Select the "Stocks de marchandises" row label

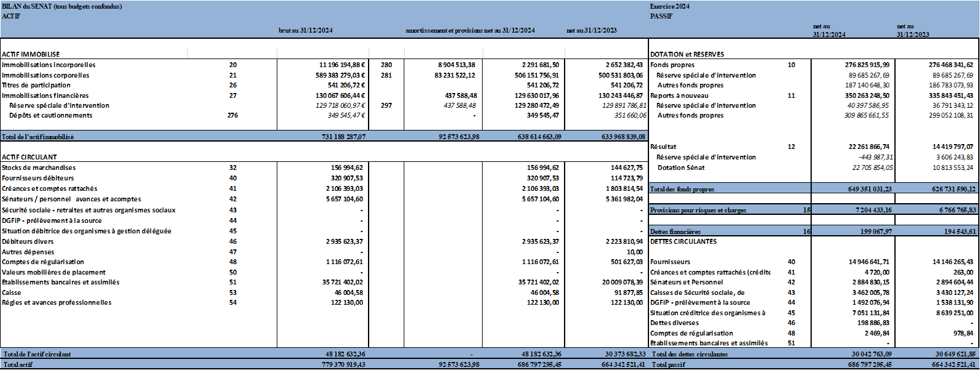tap(39, 167)
